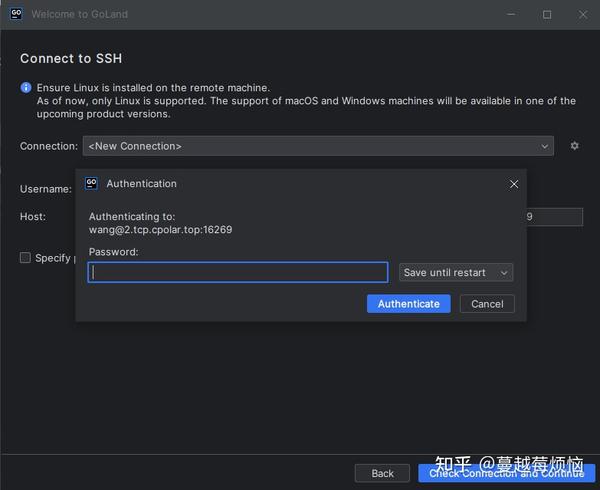
Task: Expand the Connection dropdown showing New Connection
Action: [318, 146]
